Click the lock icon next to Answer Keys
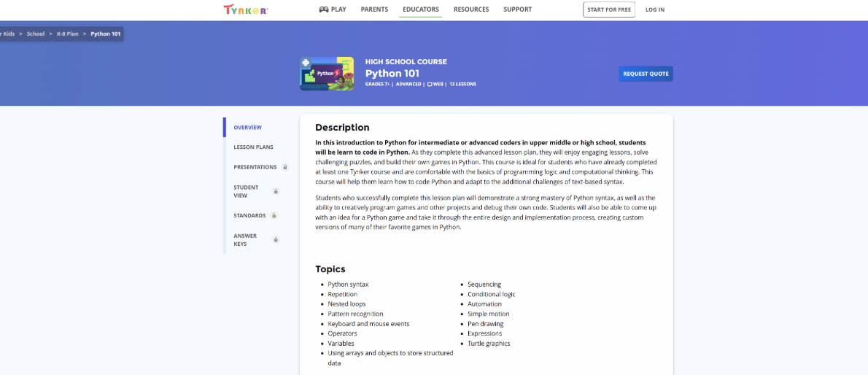The image size is (868, 375). tap(276, 240)
